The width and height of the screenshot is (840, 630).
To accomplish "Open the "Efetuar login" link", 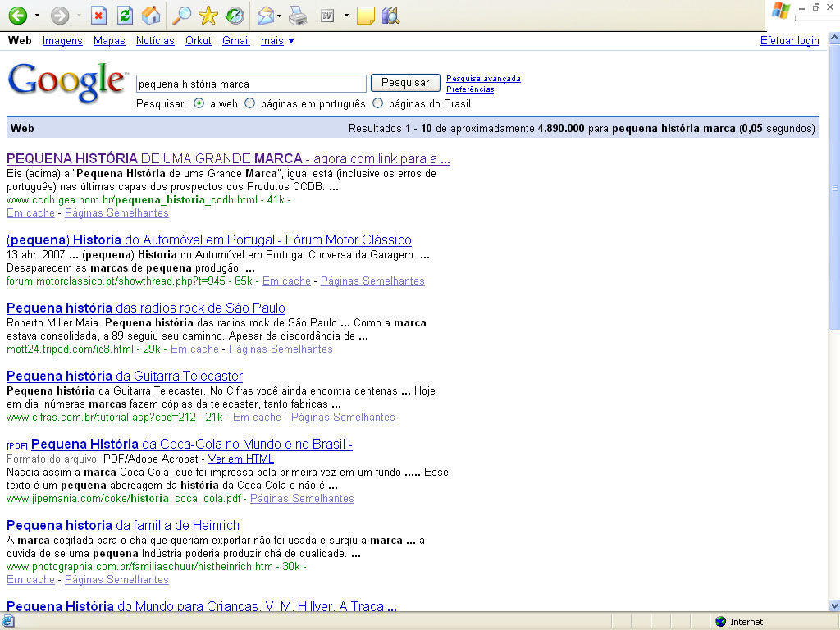I will pos(789,41).
